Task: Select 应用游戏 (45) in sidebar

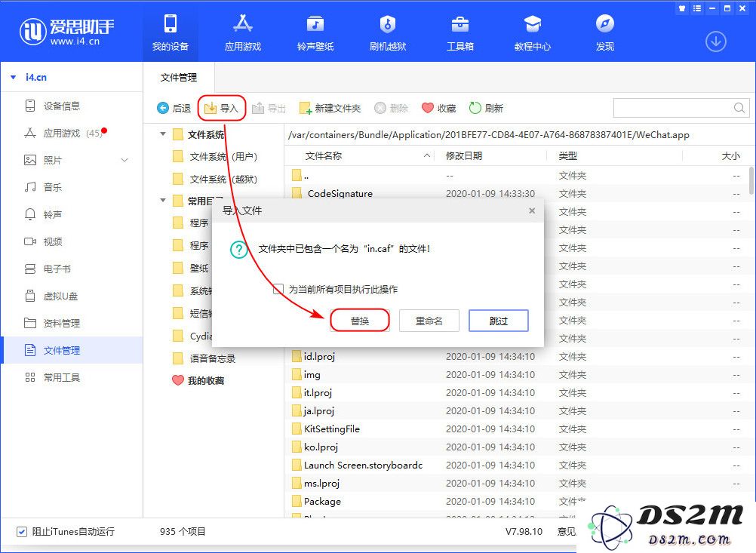Action: [x=72, y=133]
